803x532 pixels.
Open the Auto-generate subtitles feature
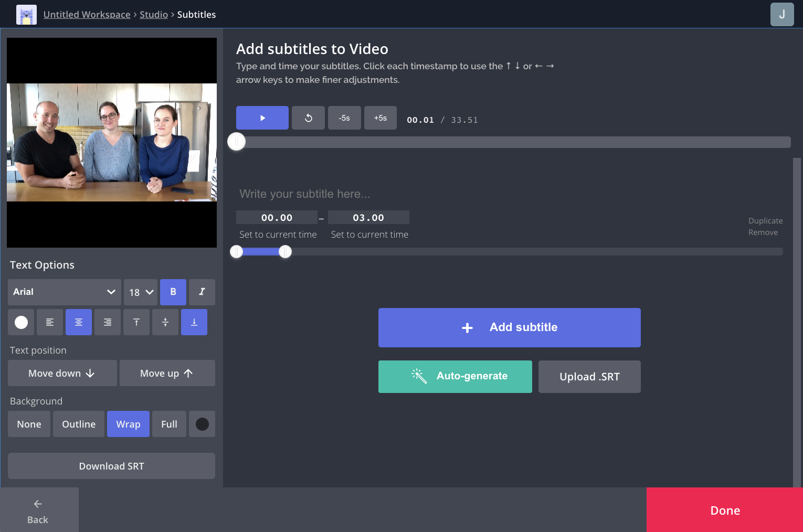(x=455, y=376)
